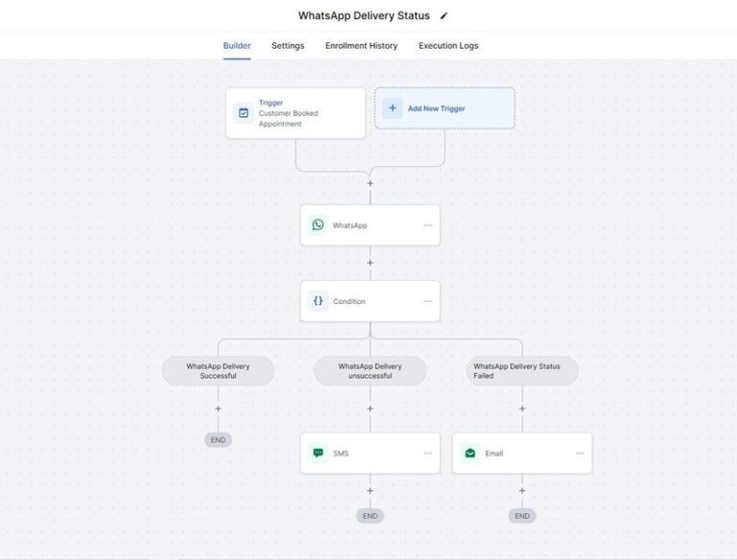Screen dimensions: 737x560
Task: Add a step under Delivery Successful branch
Action: pos(218,408)
